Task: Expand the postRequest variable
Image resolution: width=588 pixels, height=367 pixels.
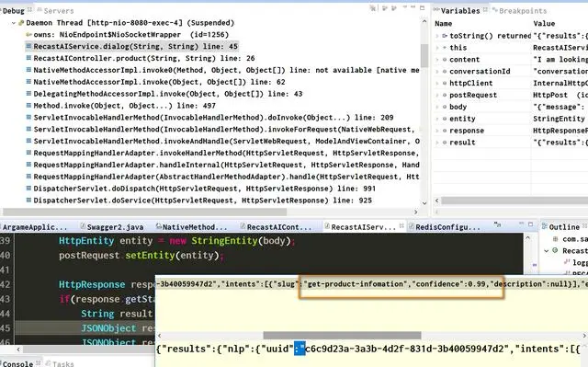Action: click(437, 95)
